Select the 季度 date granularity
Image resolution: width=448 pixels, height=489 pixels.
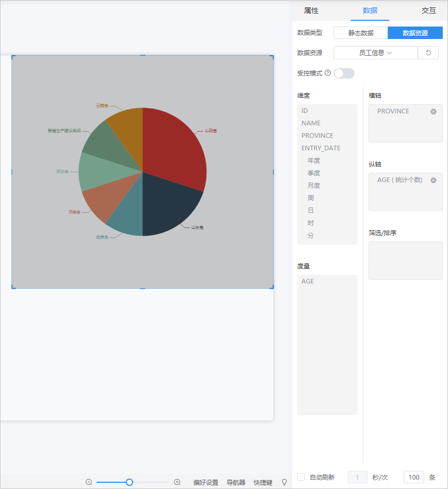(x=314, y=173)
